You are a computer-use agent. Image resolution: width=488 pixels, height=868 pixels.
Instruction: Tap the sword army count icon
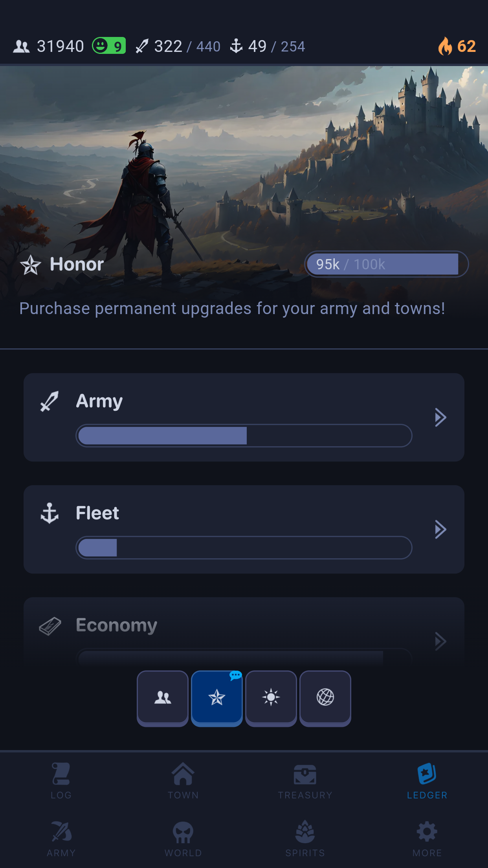coord(142,46)
